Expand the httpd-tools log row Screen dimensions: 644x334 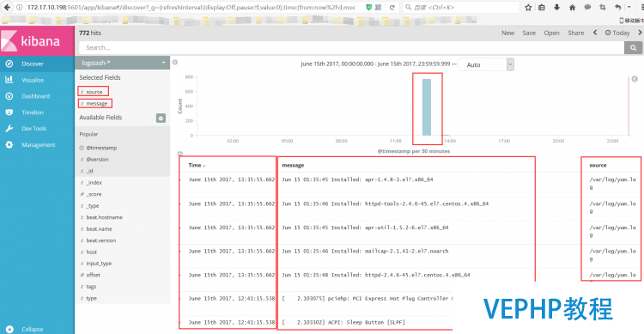pyautogui.click(x=180, y=203)
